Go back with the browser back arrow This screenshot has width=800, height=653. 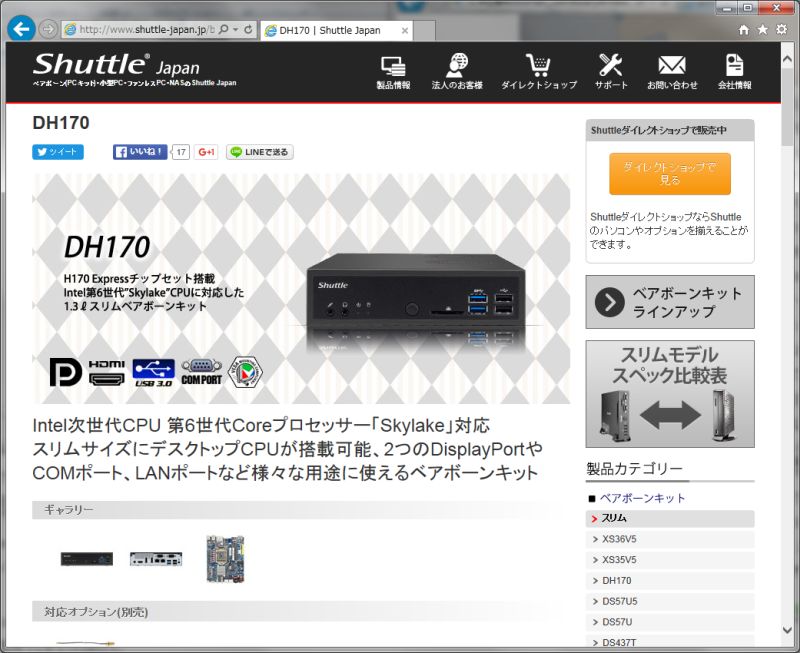pos(21,29)
